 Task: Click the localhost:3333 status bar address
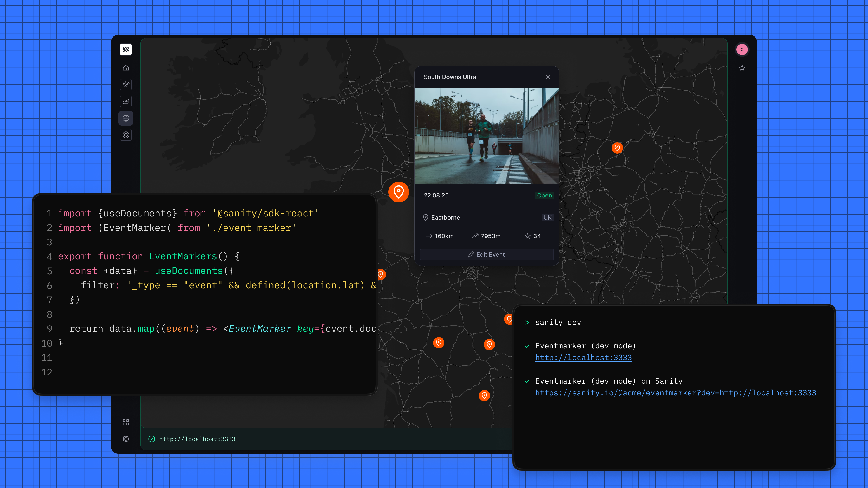click(197, 439)
